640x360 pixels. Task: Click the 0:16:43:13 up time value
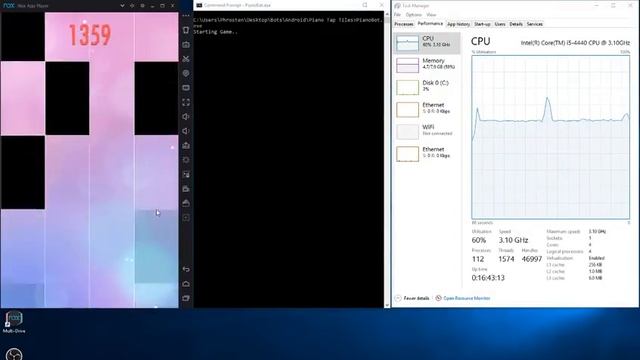[488, 278]
